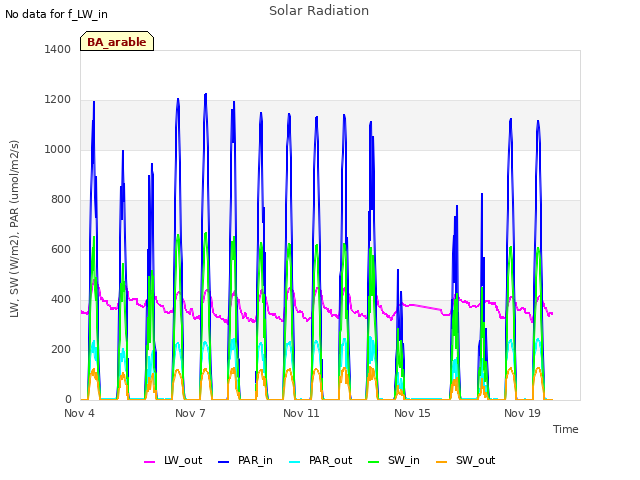The width and height of the screenshot is (640, 480).
Task: Click the blue PAR_in color marker
Action: [224, 462]
